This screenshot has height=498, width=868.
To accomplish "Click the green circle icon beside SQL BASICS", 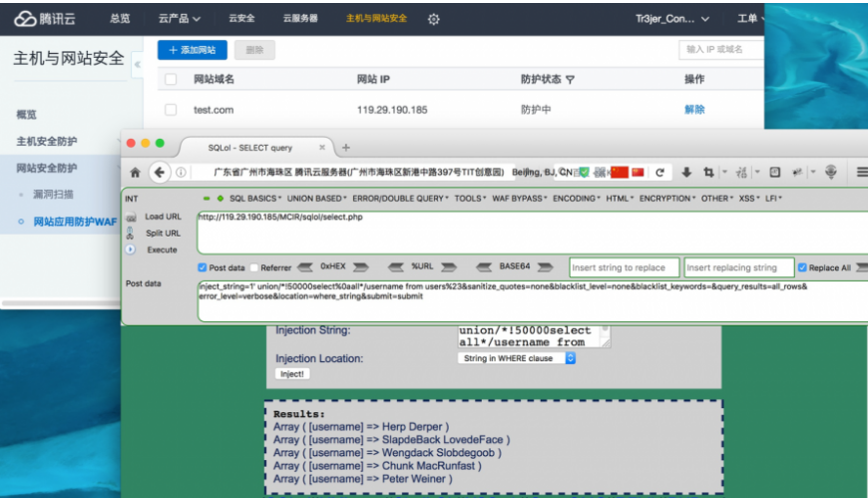I will tap(220, 199).
